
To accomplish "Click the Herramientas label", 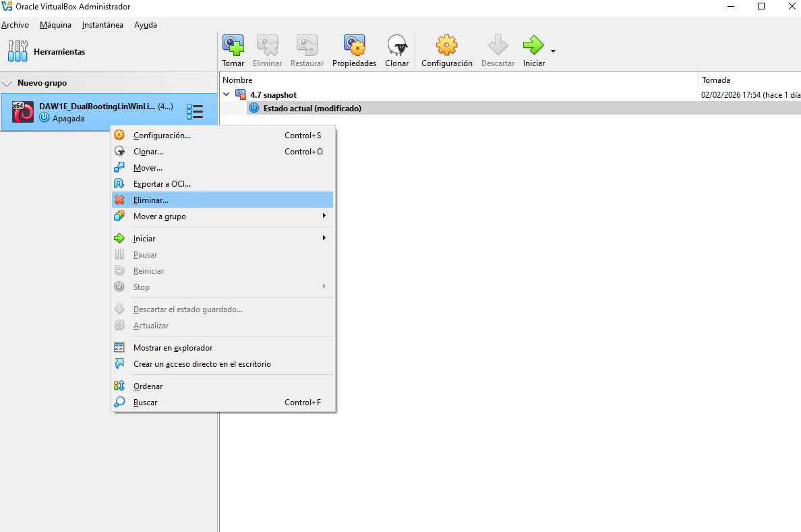I will click(x=59, y=52).
